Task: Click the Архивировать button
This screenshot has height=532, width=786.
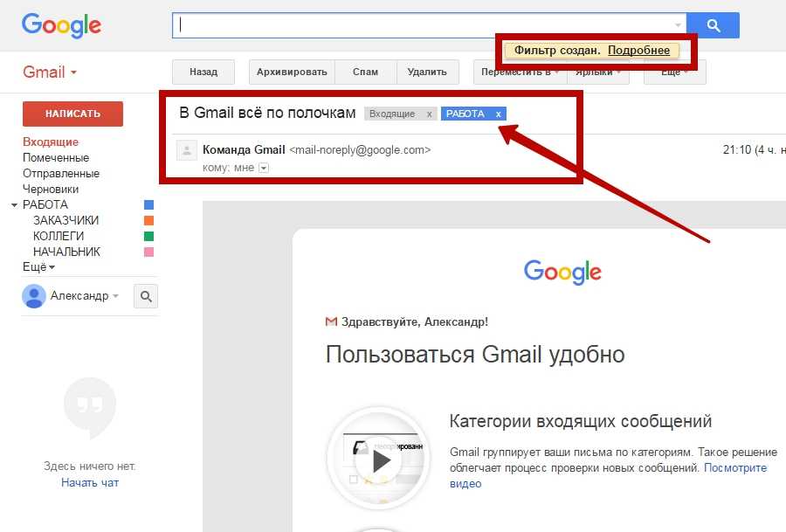Action: [292, 73]
